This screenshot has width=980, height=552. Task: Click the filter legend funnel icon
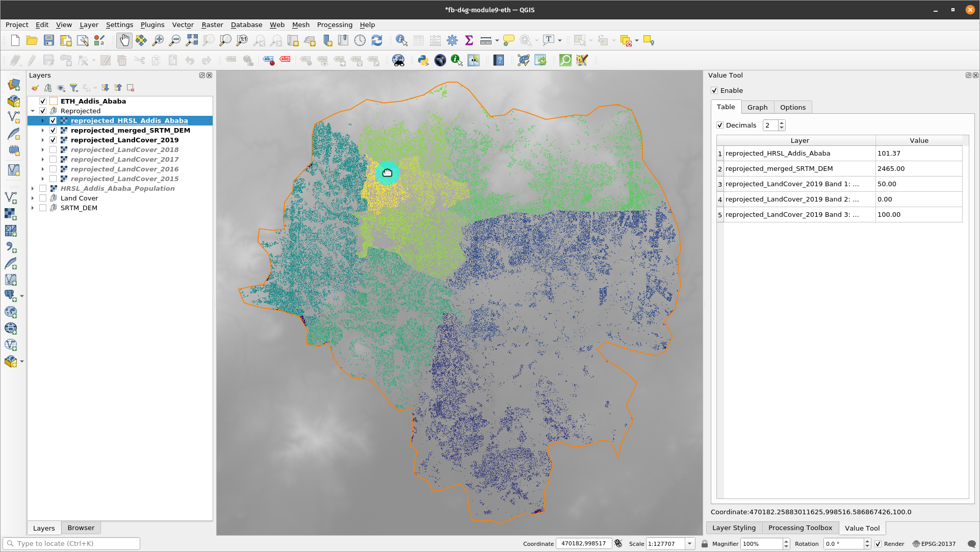coord(74,88)
